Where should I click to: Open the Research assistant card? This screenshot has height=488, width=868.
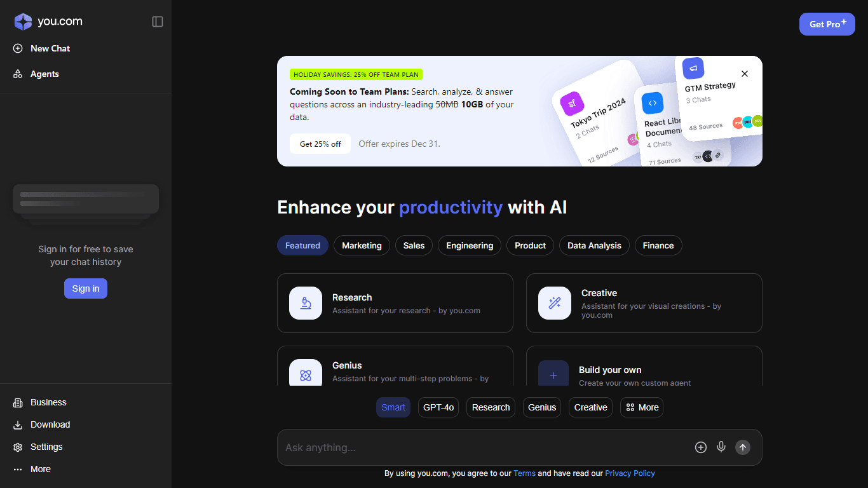pyautogui.click(x=395, y=303)
